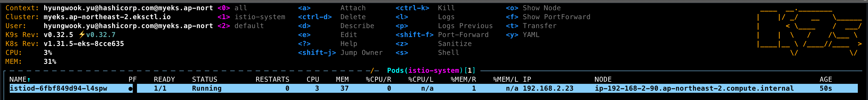Screen dimensions: 868x100
Task: Click the NAME column sort arrow
Action: (x=29, y=80)
